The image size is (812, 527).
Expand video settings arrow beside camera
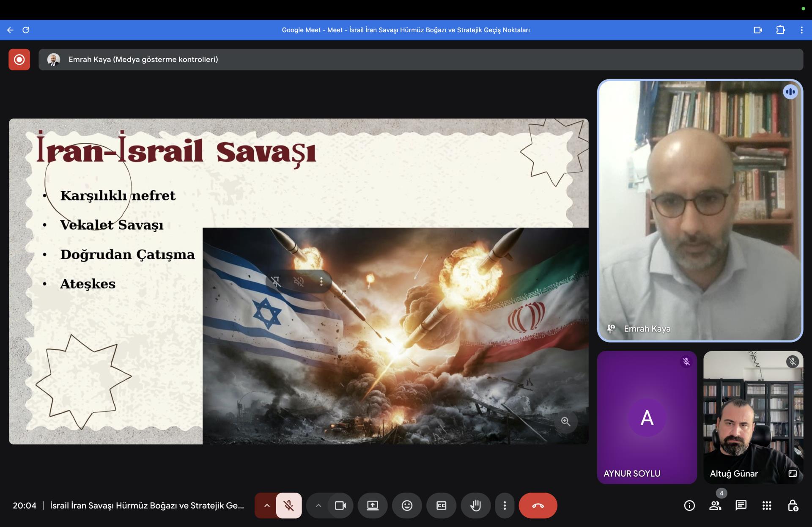[318, 505]
